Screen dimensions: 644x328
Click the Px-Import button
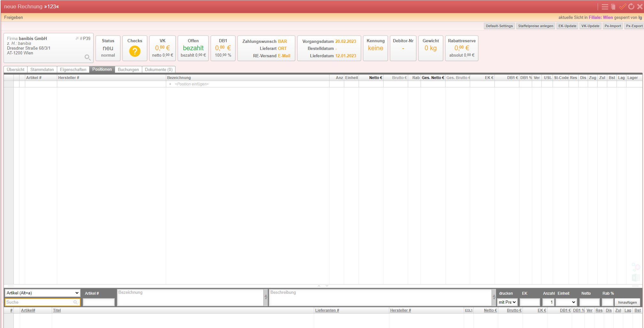[x=613, y=26]
